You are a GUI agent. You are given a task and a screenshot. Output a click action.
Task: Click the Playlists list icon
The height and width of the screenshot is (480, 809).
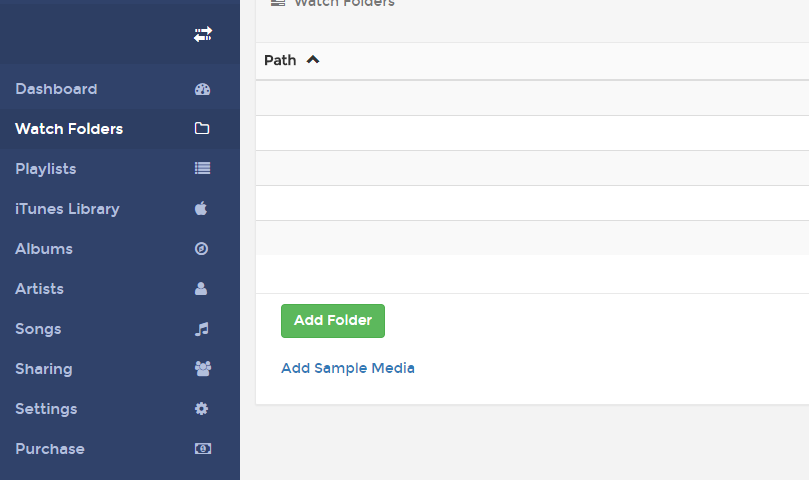click(x=202, y=168)
